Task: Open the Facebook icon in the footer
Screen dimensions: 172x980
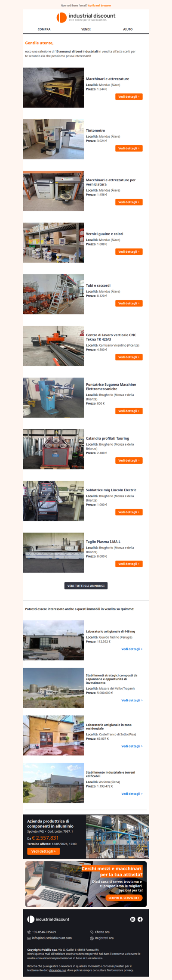Action: pyautogui.click(x=140, y=919)
